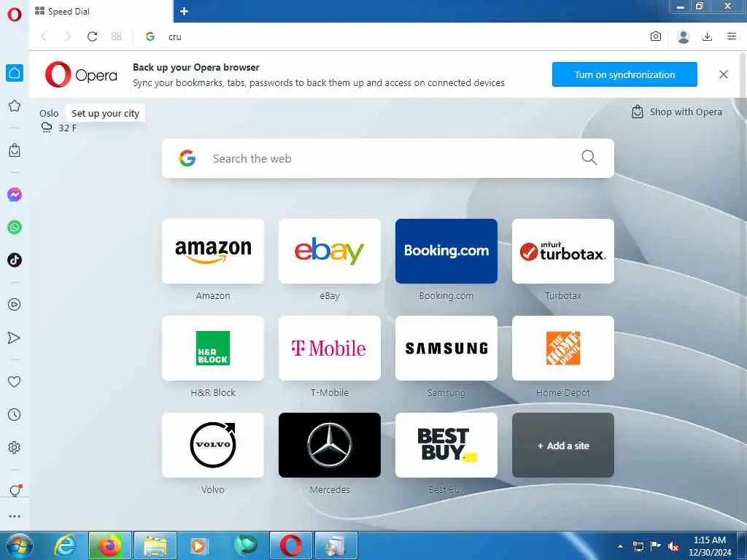Reload the current page
The height and width of the screenshot is (560, 747).
pyautogui.click(x=92, y=36)
